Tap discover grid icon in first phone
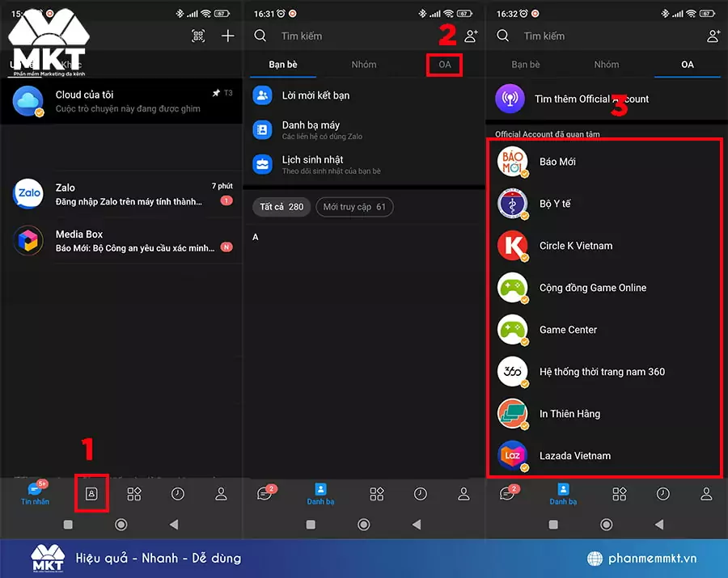The image size is (728, 578). pyautogui.click(x=134, y=494)
